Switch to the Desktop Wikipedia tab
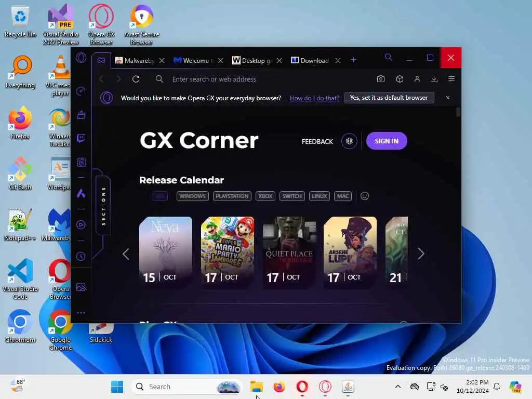The width and height of the screenshot is (532, 399). [252, 60]
